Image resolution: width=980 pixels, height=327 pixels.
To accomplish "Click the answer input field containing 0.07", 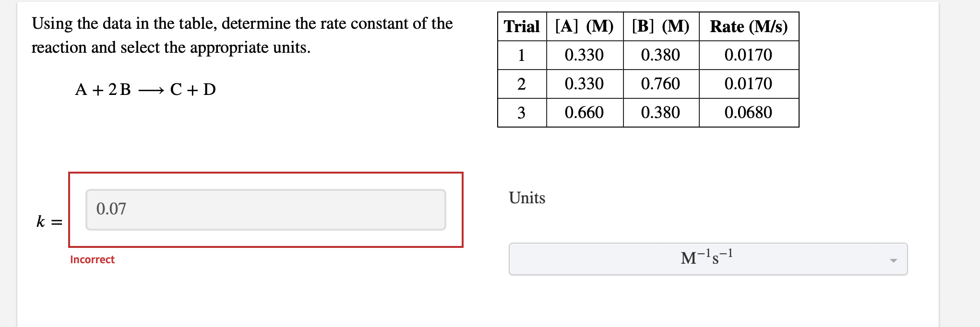I will (266, 210).
